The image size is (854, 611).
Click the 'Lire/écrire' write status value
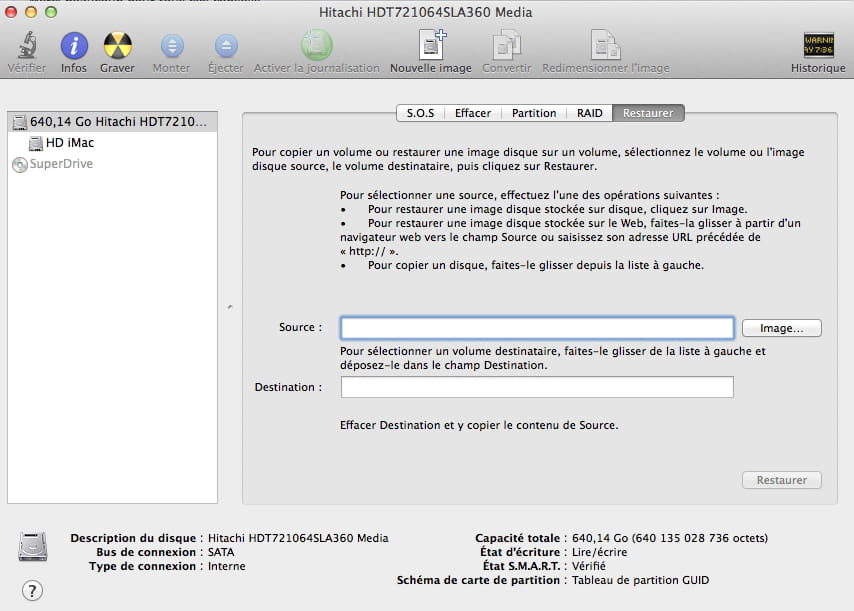coord(600,552)
